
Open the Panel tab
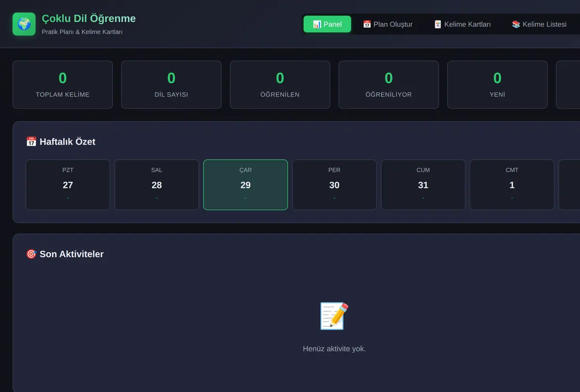point(327,24)
